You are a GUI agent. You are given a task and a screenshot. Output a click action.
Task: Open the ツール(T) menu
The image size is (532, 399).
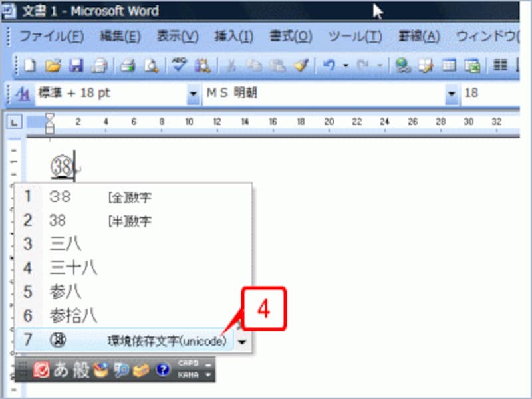355,36
